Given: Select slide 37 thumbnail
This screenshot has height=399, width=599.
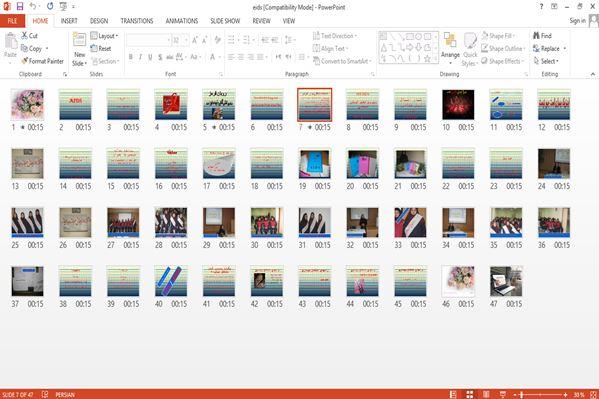Looking at the screenshot, I should (27, 281).
